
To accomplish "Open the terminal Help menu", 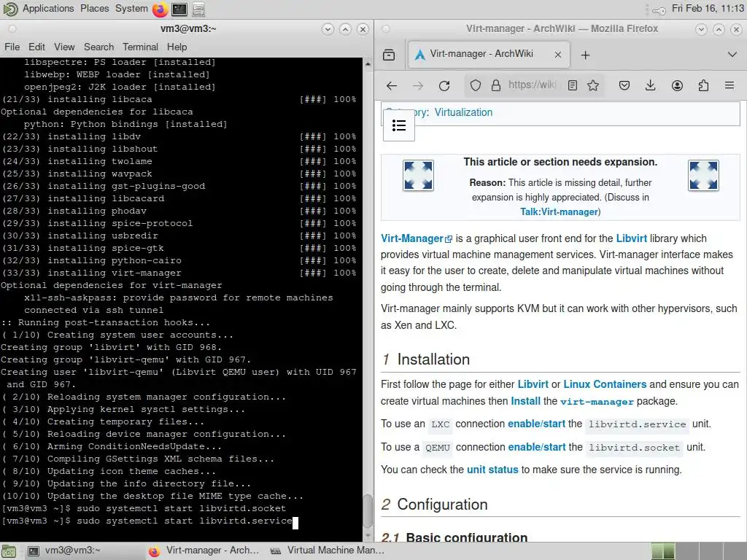I will [177, 47].
